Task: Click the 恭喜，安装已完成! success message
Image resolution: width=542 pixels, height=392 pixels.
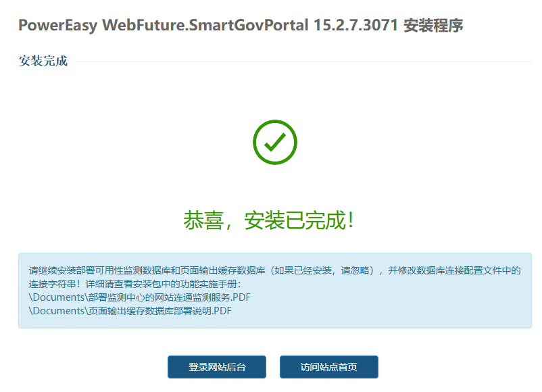Action: tap(269, 220)
